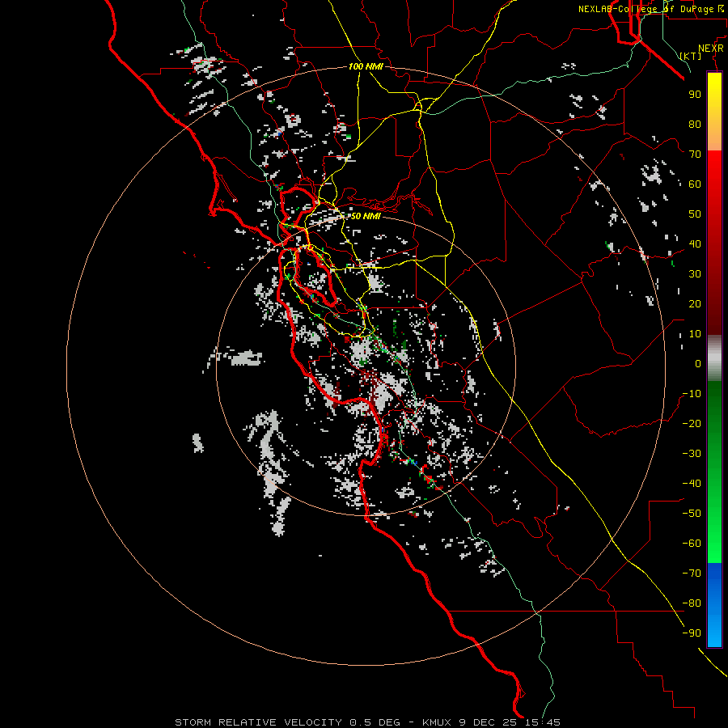Select the -50 value on velocity scale
This screenshot has width=728, height=728.
(692, 514)
